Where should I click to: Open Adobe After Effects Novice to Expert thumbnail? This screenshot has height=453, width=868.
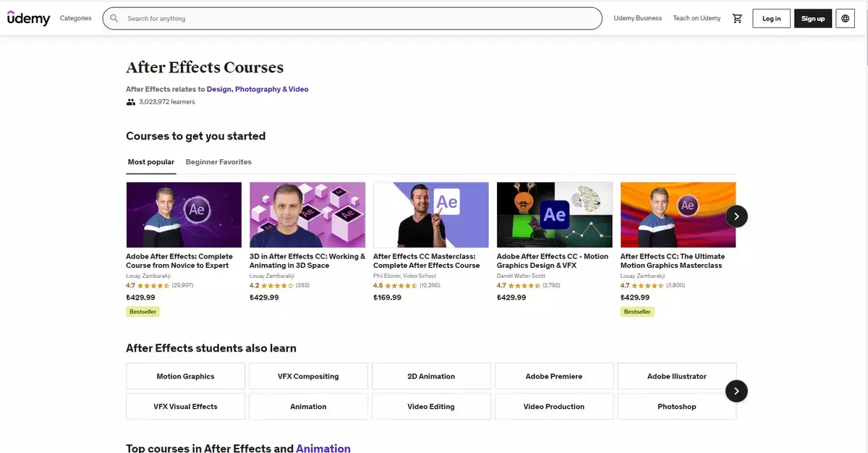coord(184,215)
